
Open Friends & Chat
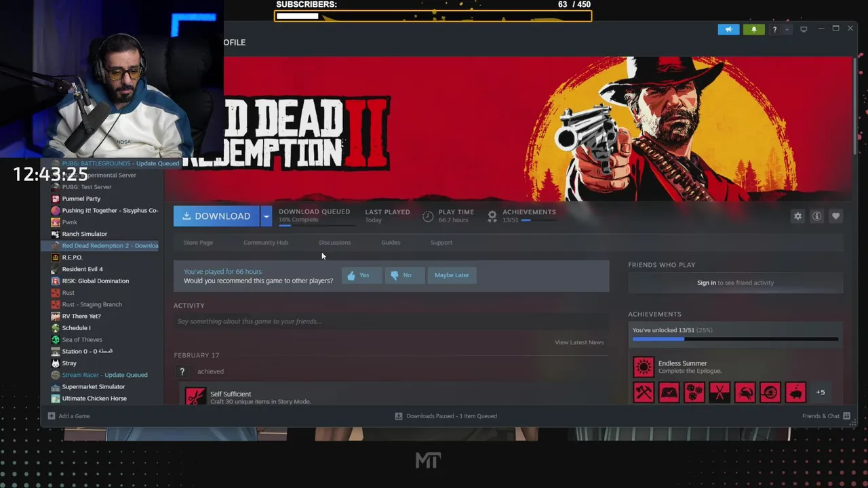[x=826, y=416]
